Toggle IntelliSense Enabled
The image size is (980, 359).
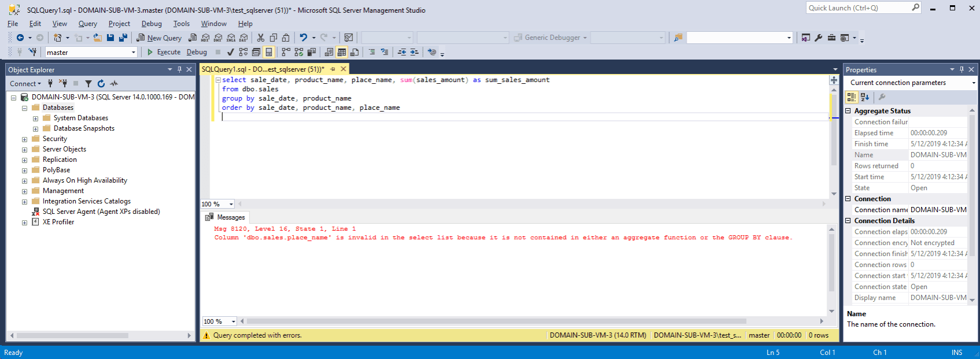(x=268, y=52)
